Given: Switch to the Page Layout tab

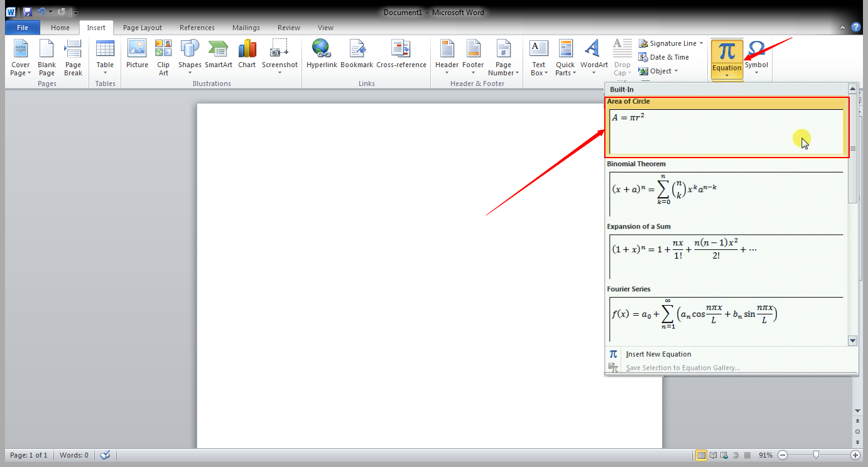Looking at the screenshot, I should 142,27.
